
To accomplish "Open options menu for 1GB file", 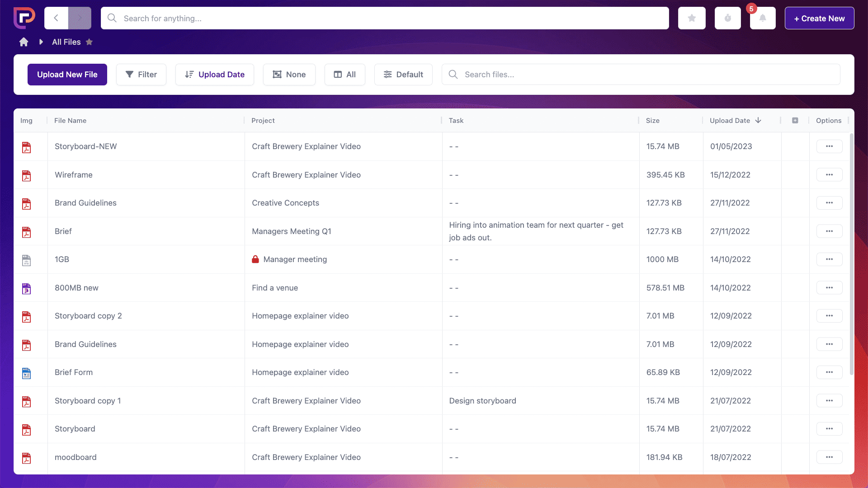I will 829,259.
